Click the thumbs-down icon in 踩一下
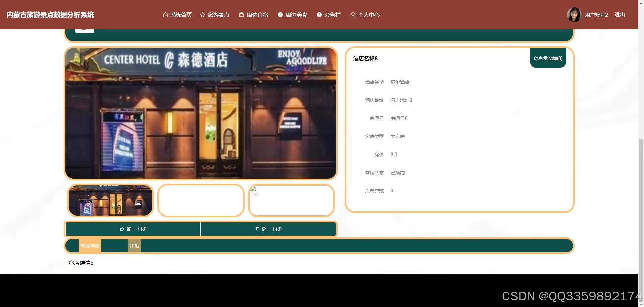This screenshot has width=644, height=307. click(257, 229)
